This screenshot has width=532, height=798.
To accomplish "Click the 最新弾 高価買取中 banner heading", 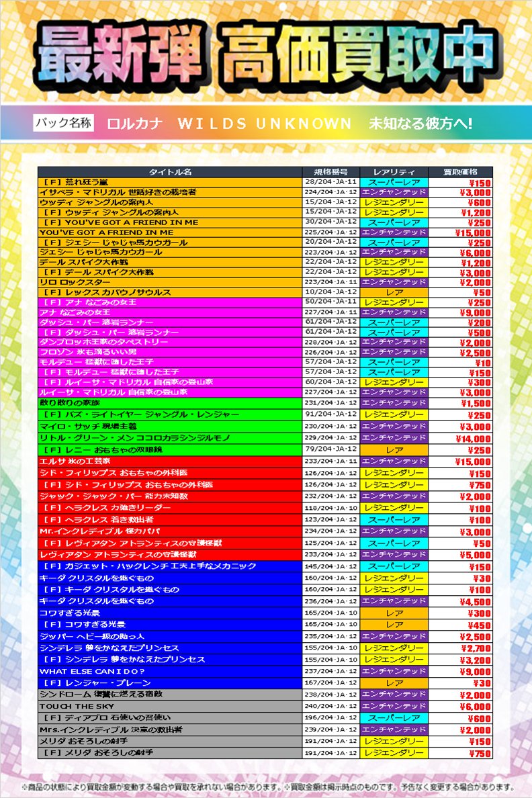I will click(267, 56).
